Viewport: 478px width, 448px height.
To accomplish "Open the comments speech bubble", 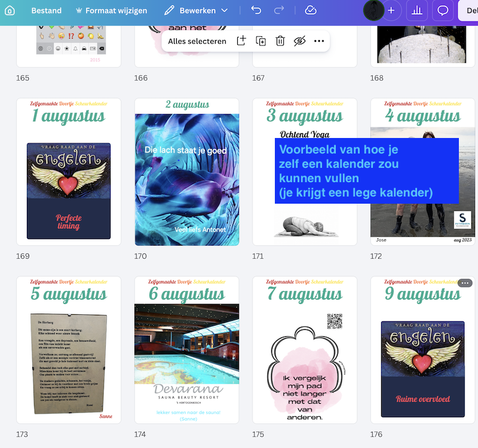I will 443,10.
